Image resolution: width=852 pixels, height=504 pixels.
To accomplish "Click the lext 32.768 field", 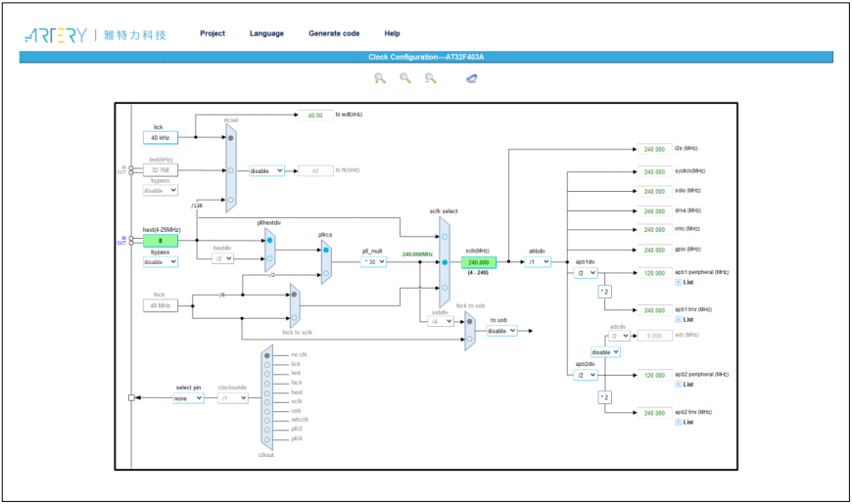I will click(161, 170).
